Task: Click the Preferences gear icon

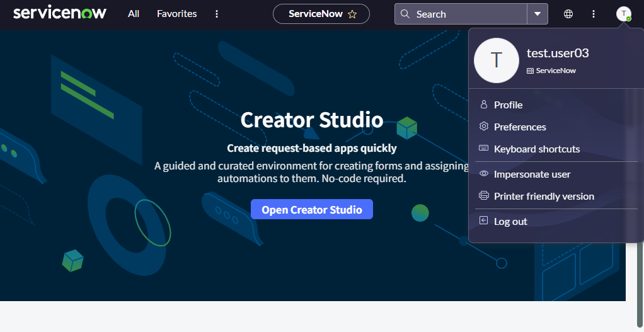Action: click(484, 127)
